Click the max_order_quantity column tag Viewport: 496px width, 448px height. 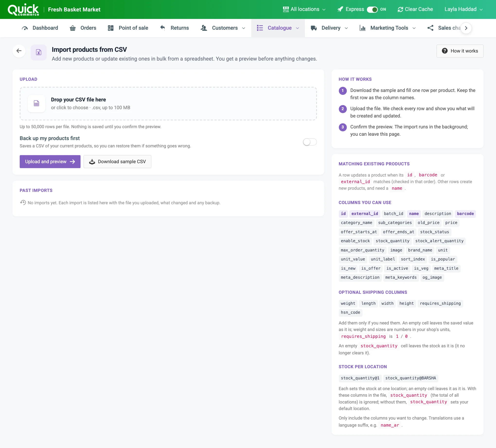pyautogui.click(x=363, y=250)
